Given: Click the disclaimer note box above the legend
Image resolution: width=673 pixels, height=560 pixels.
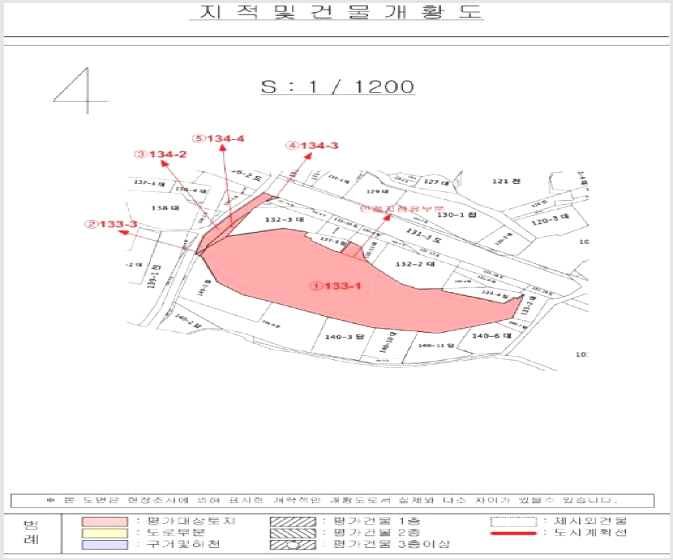Looking at the screenshot, I should pyautogui.click(x=333, y=500).
